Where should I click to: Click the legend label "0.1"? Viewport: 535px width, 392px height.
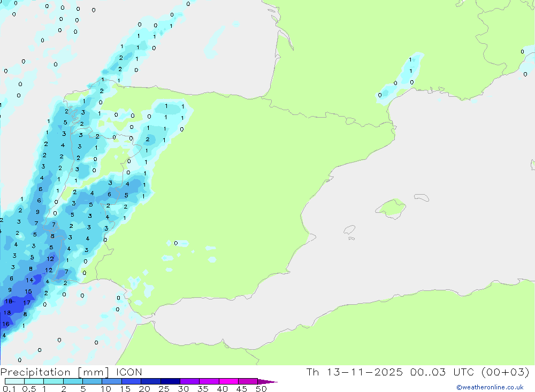point(9,389)
